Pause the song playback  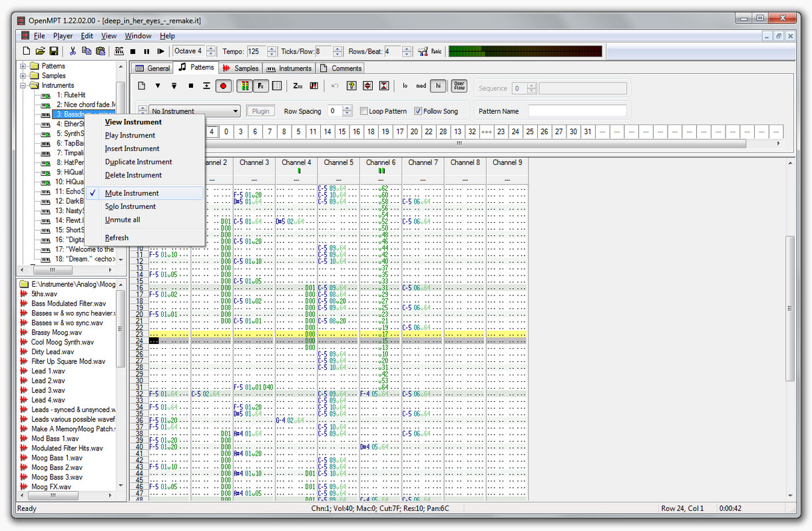(146, 51)
